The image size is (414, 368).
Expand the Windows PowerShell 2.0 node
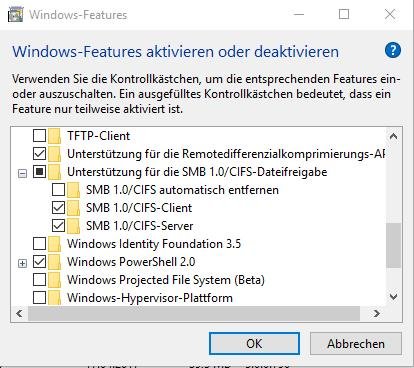[x=22, y=263]
